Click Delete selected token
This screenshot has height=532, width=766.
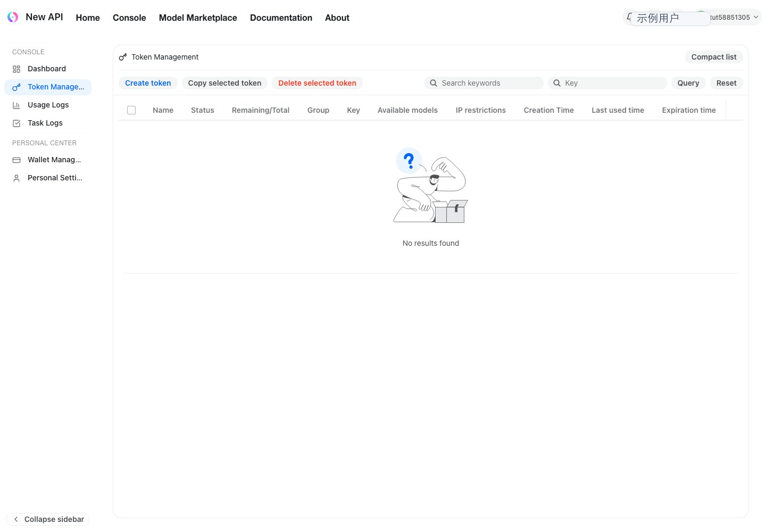[x=317, y=83]
